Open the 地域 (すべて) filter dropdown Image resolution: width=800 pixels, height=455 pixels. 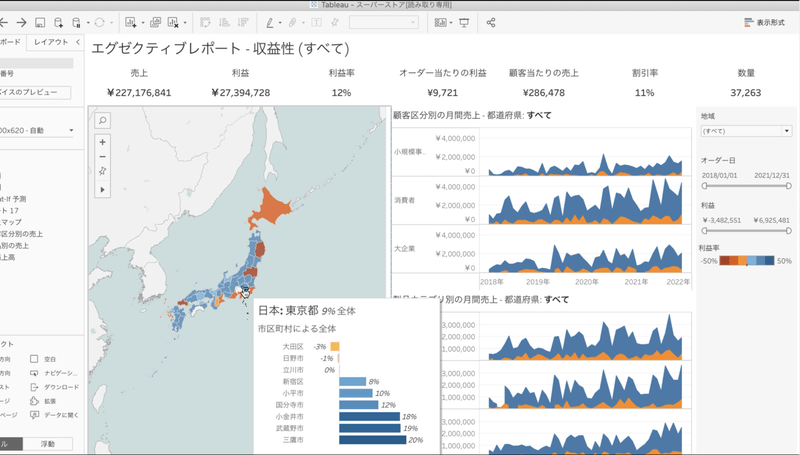click(x=745, y=131)
